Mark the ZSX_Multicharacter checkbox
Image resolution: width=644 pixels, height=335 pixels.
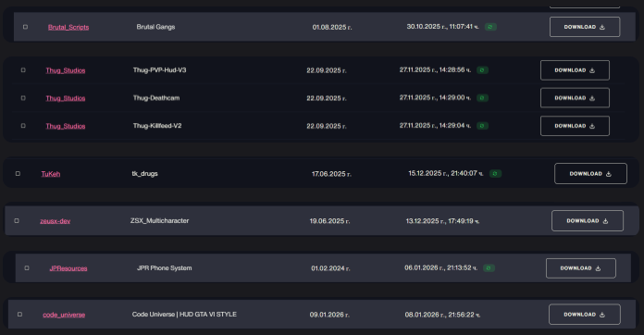(17, 221)
